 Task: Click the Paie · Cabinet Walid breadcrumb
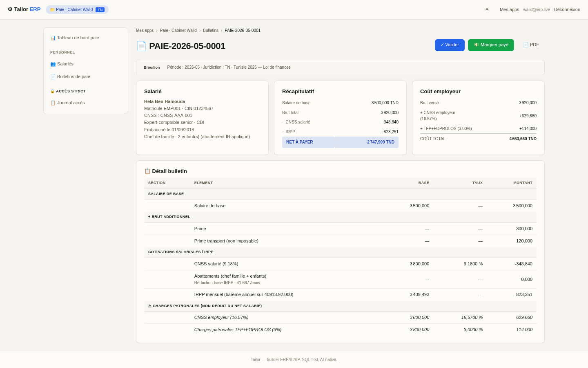178,30
